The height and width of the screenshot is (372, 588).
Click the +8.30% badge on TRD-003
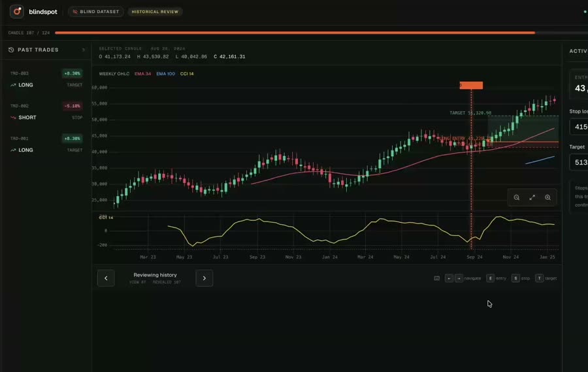coord(72,74)
